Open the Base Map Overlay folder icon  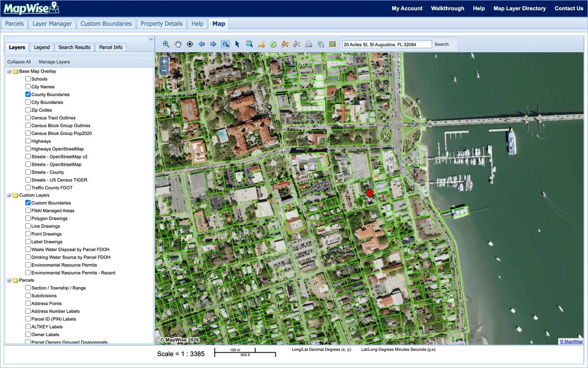[x=15, y=71]
